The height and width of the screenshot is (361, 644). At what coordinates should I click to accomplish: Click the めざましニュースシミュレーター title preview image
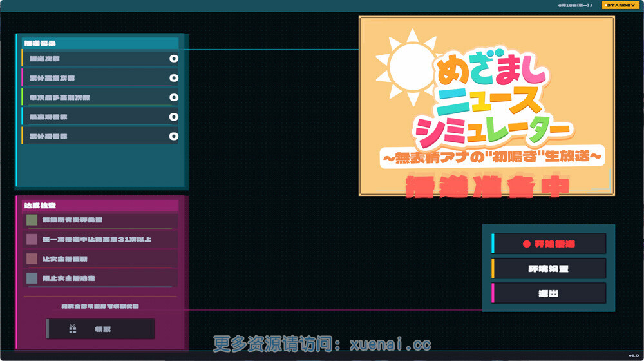pos(487,106)
